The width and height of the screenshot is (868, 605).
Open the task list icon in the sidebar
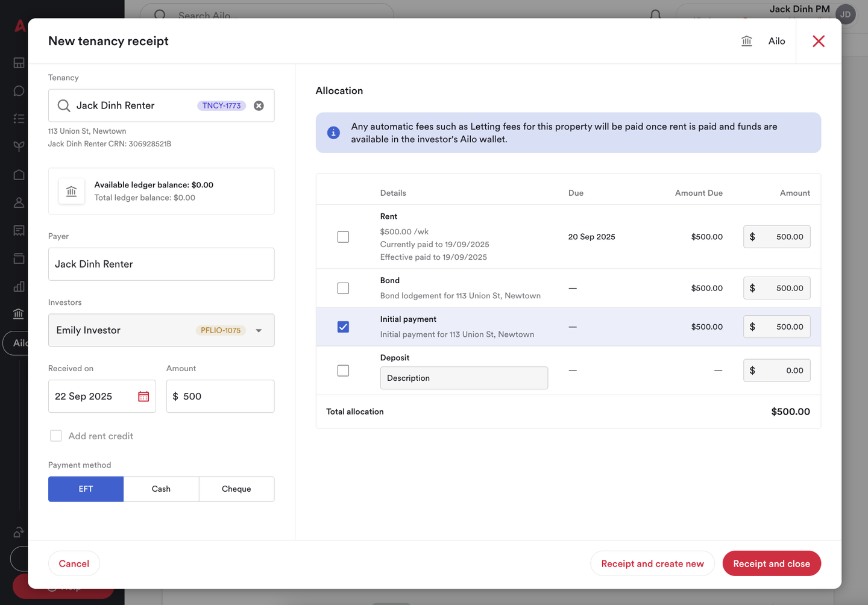19,119
